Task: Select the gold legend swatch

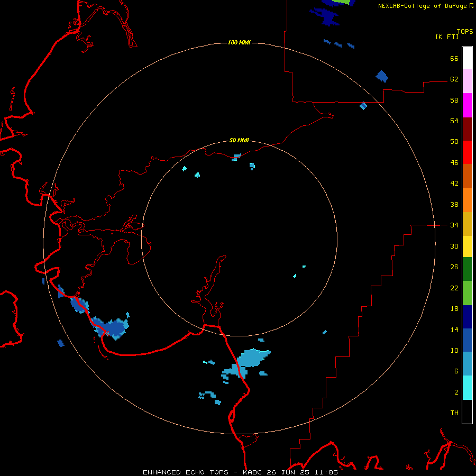Action: point(467,224)
